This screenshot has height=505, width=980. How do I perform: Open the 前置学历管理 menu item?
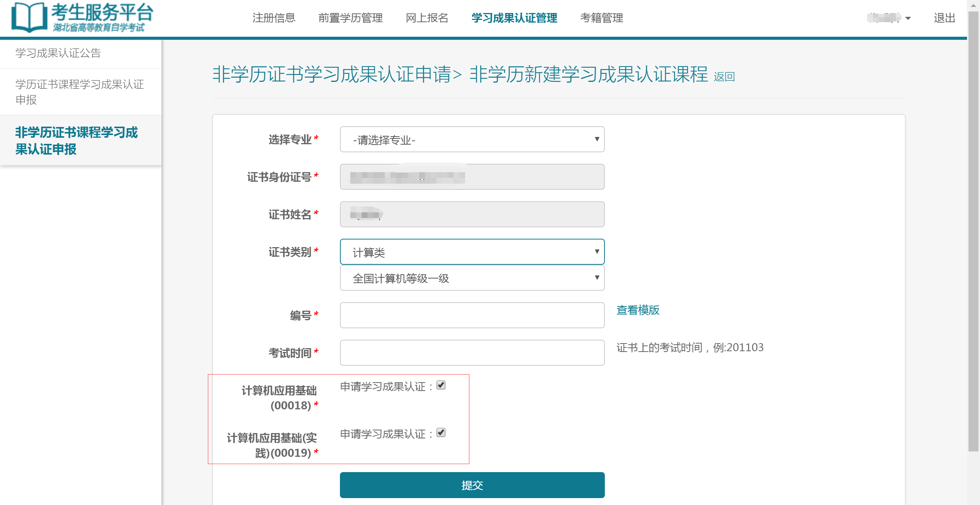351,18
